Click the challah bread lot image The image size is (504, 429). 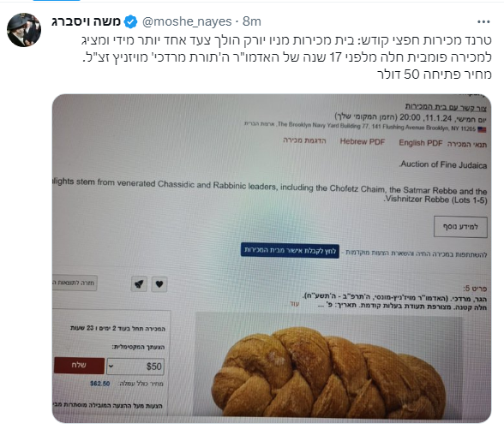(x=328, y=366)
